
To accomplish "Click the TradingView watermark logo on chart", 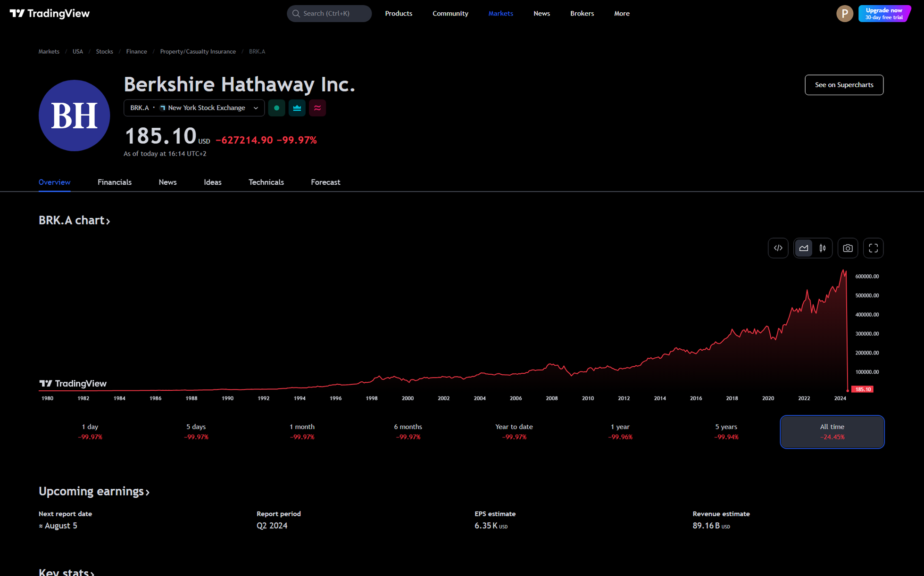I will tap(73, 383).
